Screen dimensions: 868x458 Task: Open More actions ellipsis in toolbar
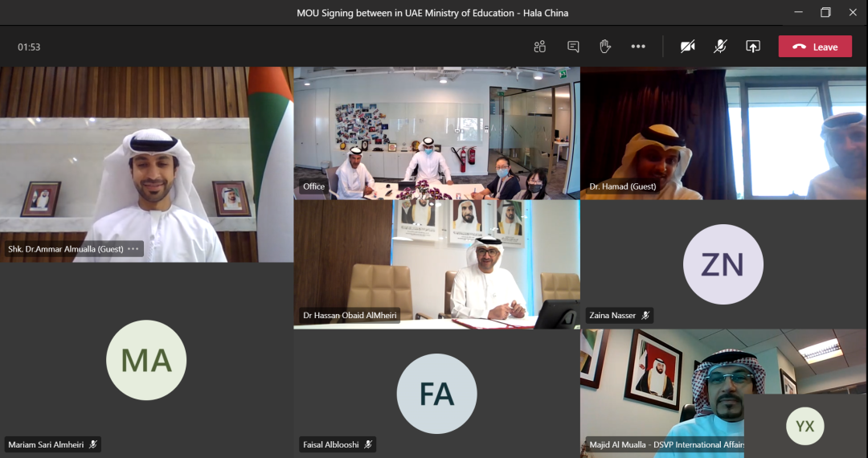click(638, 47)
